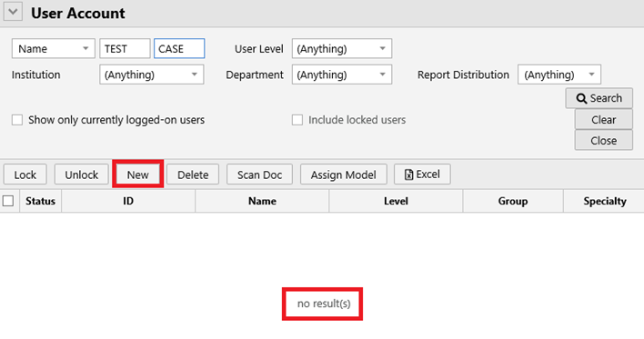Sort by the Group column header

click(513, 201)
